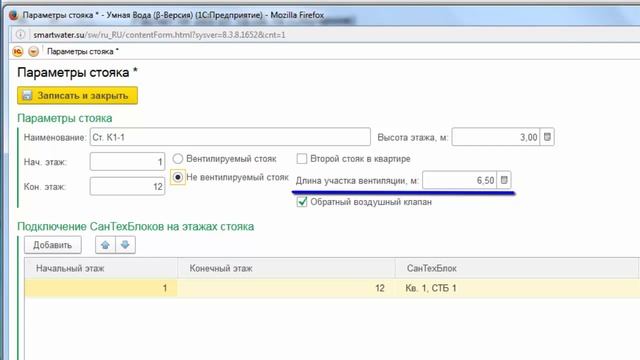Click the 'Параметры стояка' green section heading
This screenshot has height=360, width=640.
pyautogui.click(x=64, y=118)
